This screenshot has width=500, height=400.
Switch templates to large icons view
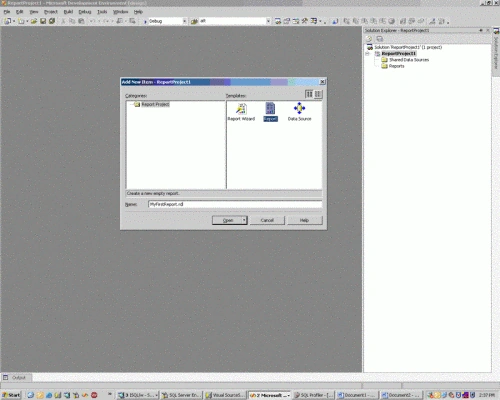click(309, 94)
